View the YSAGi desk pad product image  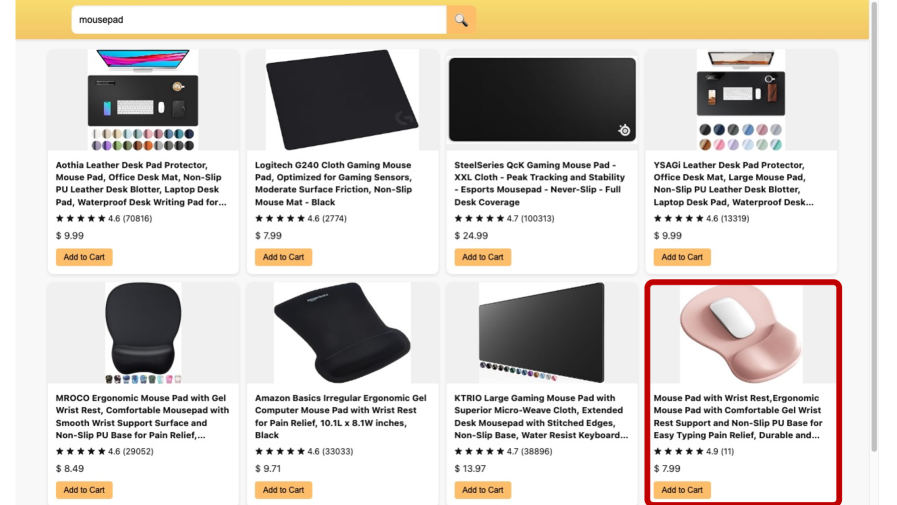point(741,100)
